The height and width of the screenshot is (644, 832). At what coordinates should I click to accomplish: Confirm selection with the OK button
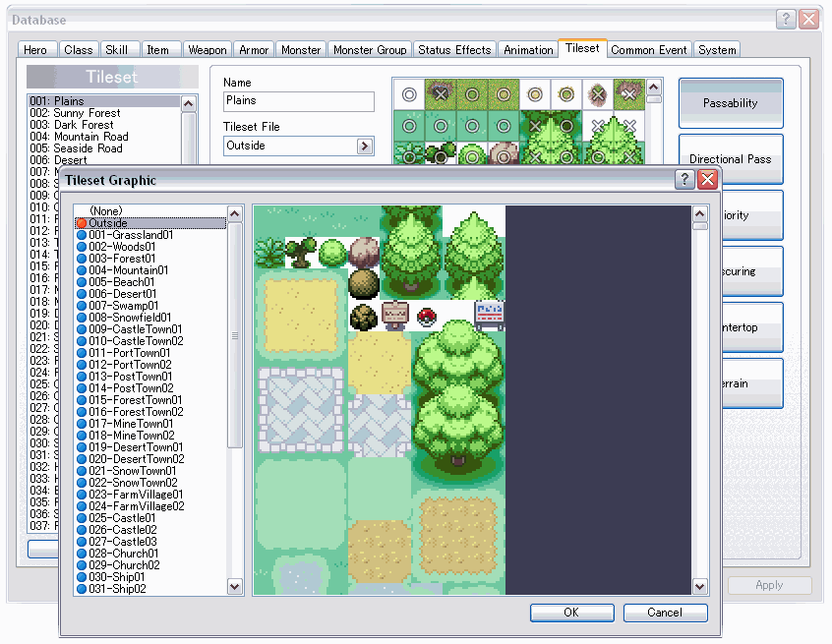pos(571,613)
